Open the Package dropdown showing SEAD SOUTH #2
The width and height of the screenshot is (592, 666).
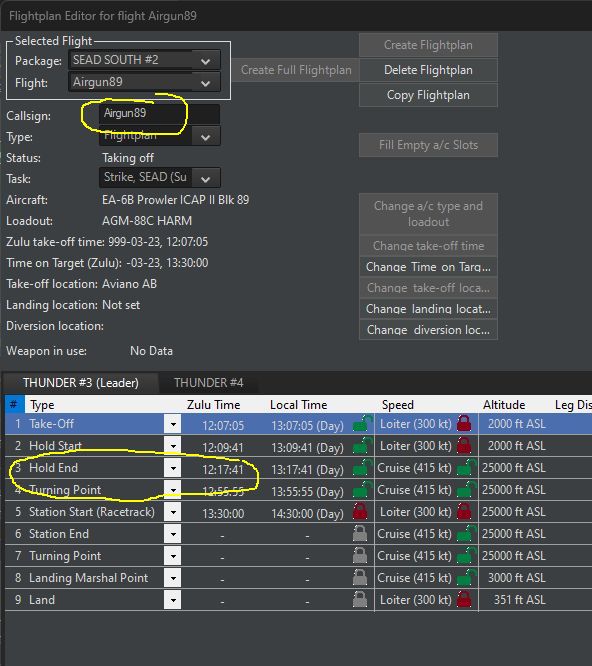click(x=144, y=60)
